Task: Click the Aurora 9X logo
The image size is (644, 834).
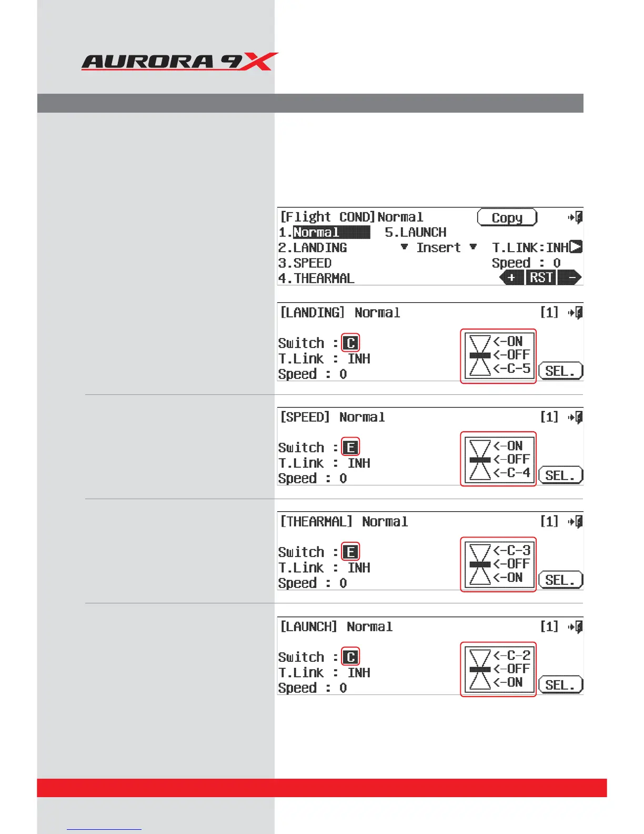Action: click(179, 62)
